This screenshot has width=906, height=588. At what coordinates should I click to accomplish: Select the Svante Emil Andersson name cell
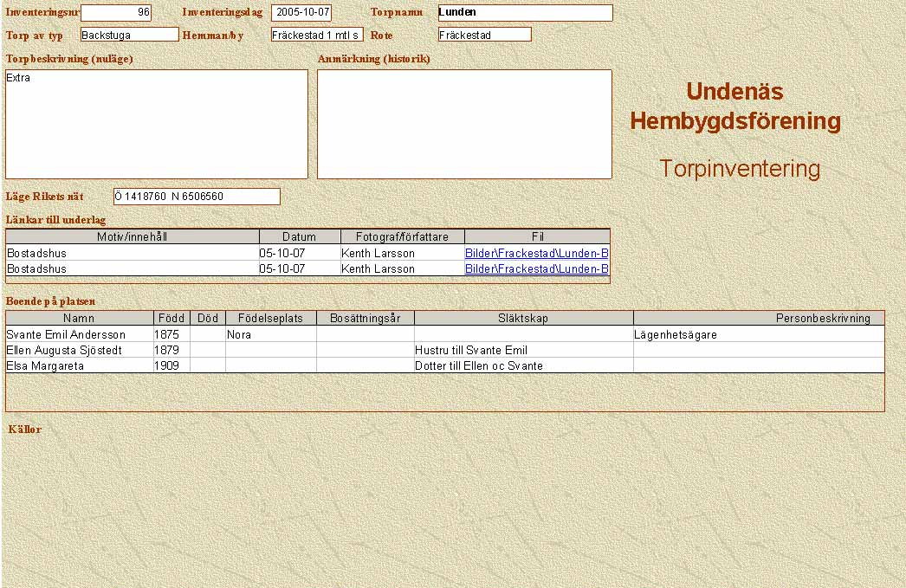coord(79,334)
